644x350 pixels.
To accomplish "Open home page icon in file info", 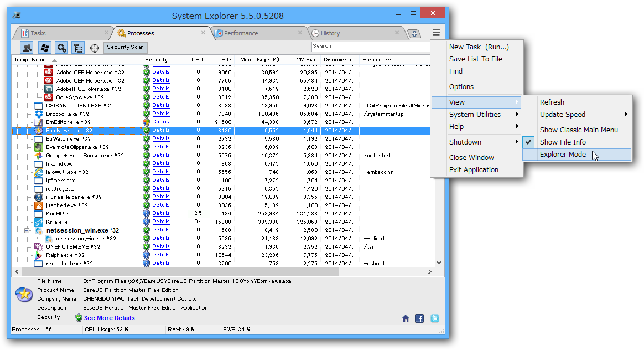I will point(406,318).
